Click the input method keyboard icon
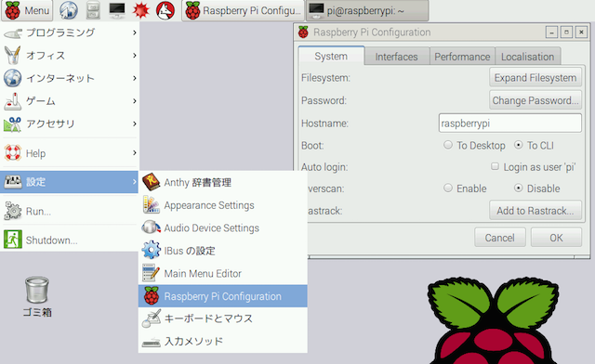This screenshot has height=364, width=595. tap(151, 343)
